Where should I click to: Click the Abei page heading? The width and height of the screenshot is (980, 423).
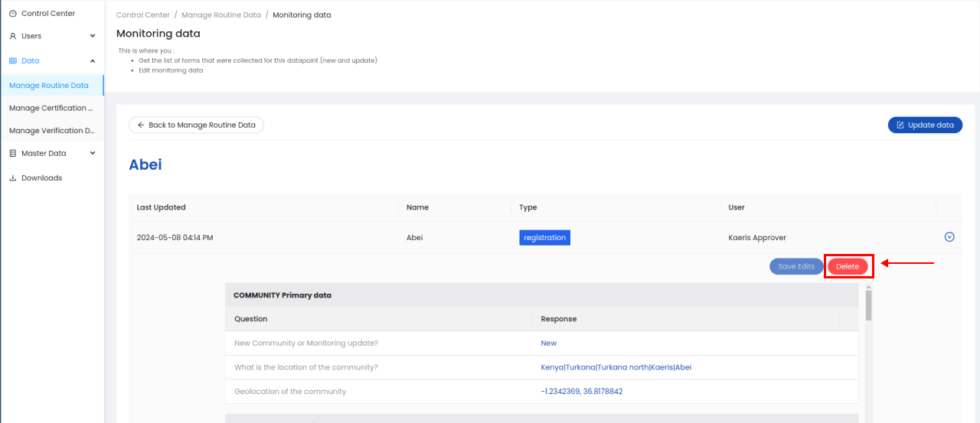point(145,164)
